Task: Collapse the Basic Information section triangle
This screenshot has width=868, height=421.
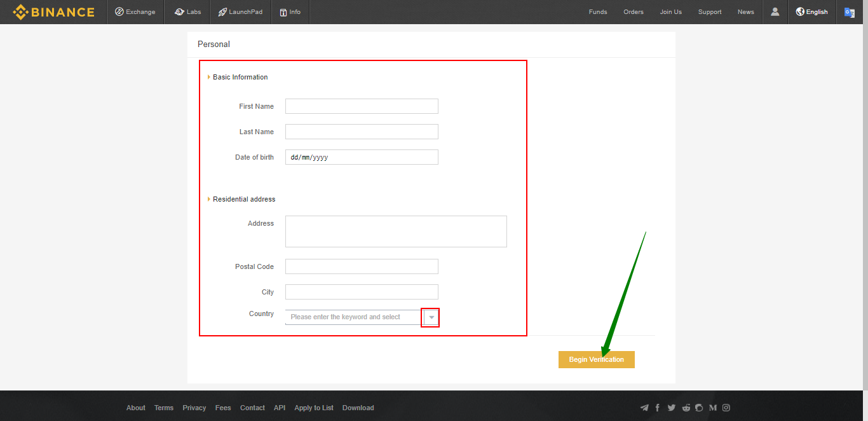Action: tap(209, 77)
